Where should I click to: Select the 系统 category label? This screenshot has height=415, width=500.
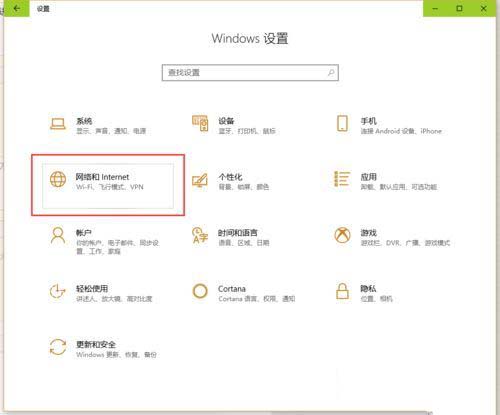[84, 121]
